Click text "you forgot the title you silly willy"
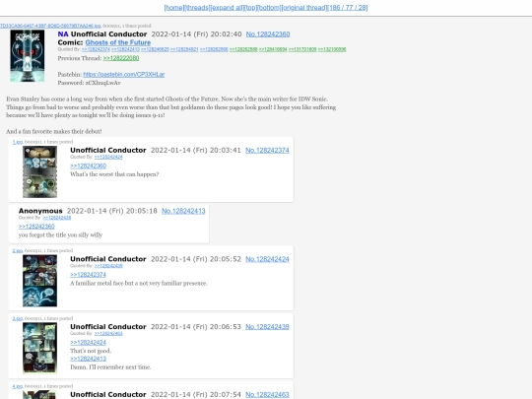Viewport: 532px width, 399px height. pos(60,234)
